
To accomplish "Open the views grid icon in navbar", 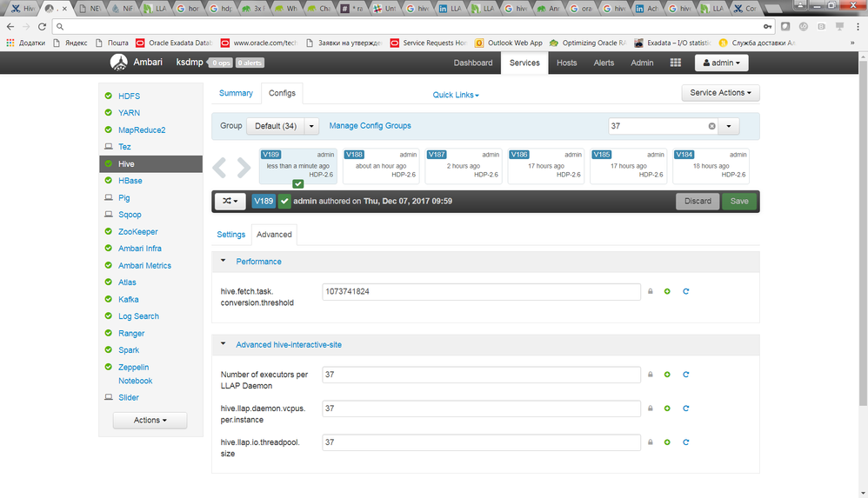I will [676, 63].
